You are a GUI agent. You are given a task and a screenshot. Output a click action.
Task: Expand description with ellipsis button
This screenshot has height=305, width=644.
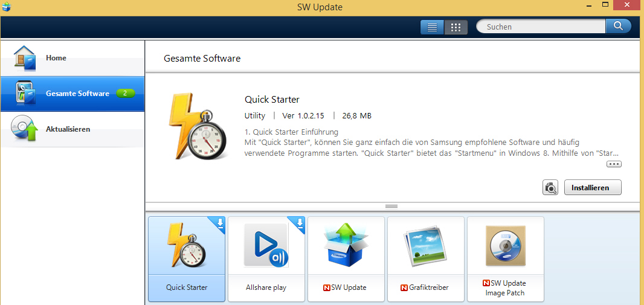point(614,164)
